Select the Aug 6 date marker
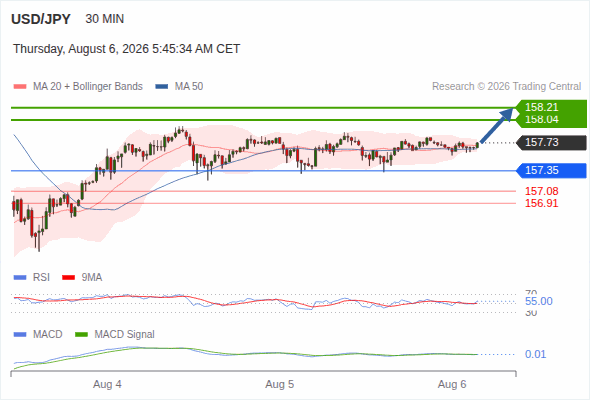Image resolution: width=590 pixels, height=400 pixels. 452,385
